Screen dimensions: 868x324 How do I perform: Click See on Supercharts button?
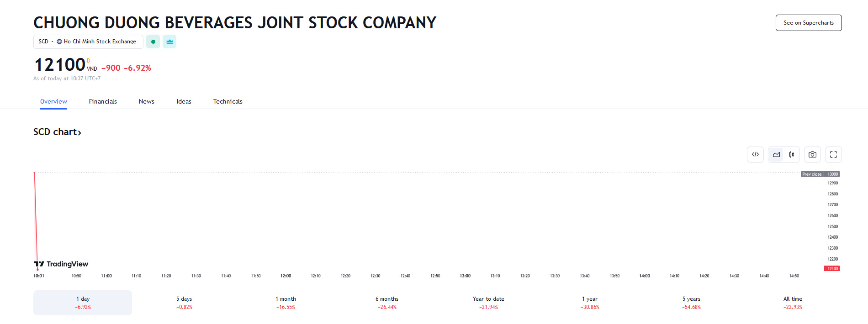coord(808,23)
